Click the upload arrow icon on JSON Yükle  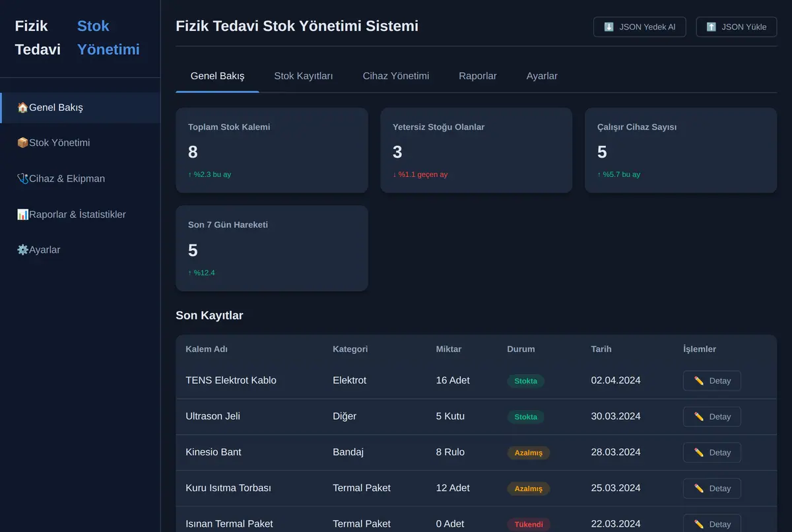[x=711, y=27]
